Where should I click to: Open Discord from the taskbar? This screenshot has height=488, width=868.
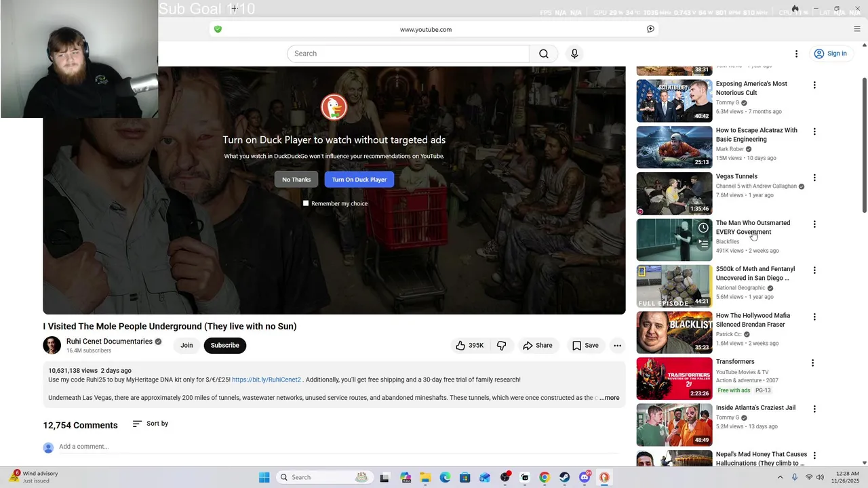pyautogui.click(x=585, y=477)
